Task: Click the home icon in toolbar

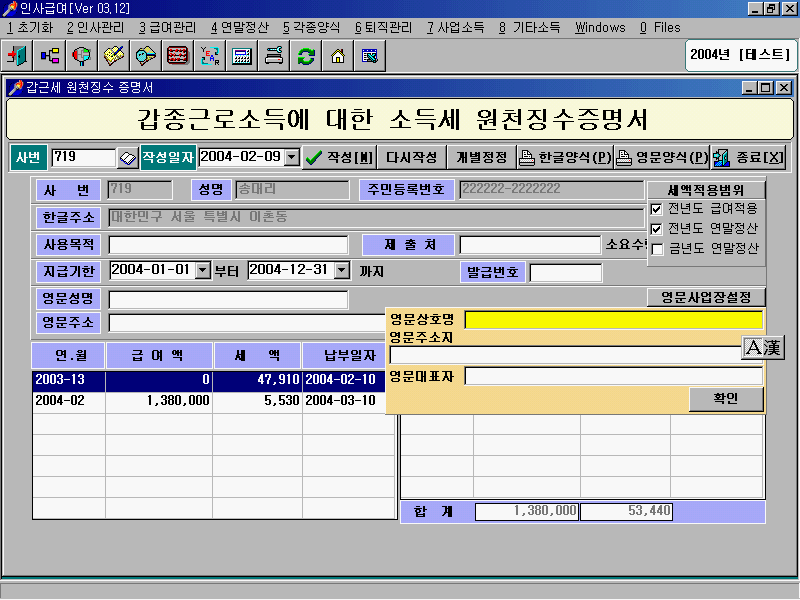Action: 338,56
